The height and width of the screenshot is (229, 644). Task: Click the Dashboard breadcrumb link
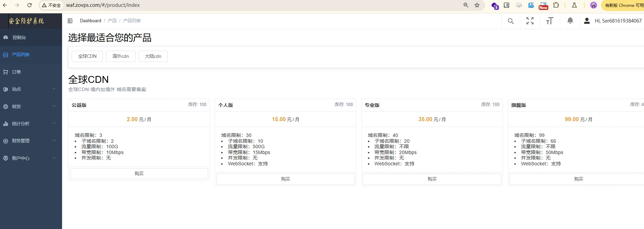pyautogui.click(x=91, y=21)
